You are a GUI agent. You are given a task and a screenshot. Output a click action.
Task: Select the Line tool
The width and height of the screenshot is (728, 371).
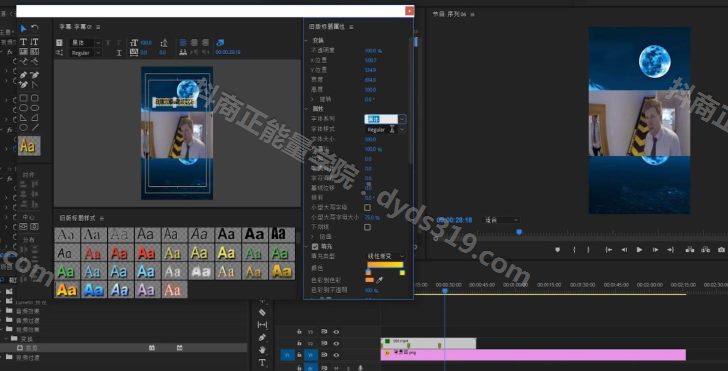[35, 127]
